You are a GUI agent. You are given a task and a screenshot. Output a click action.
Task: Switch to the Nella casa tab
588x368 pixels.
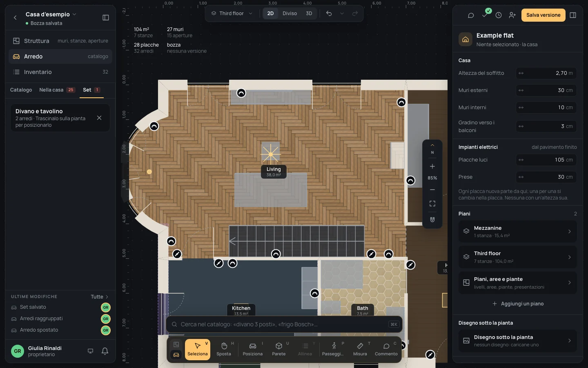pos(57,90)
